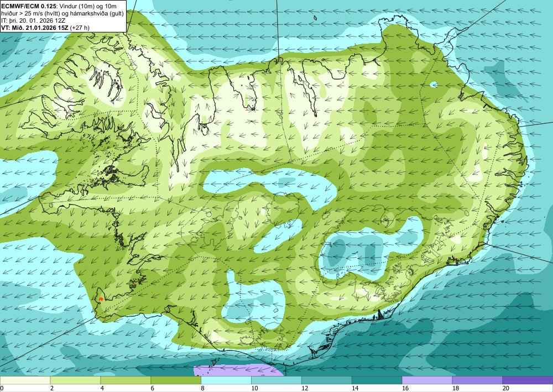Click the legend label "14"
The width and height of the screenshot is (553, 392).
pos(355,389)
